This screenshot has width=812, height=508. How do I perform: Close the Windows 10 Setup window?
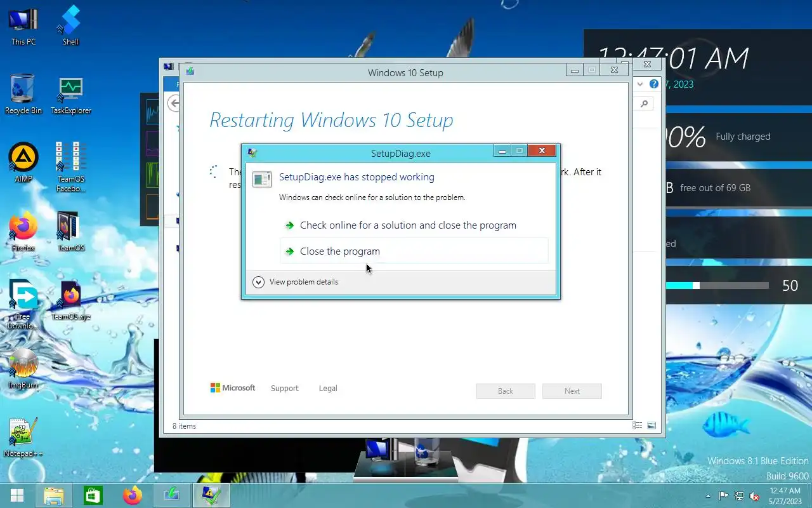click(614, 70)
